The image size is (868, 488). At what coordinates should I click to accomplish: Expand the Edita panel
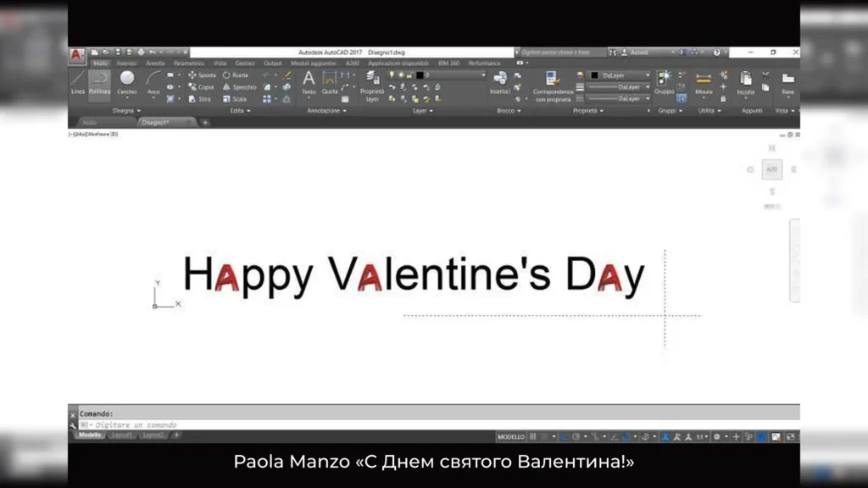(240, 110)
